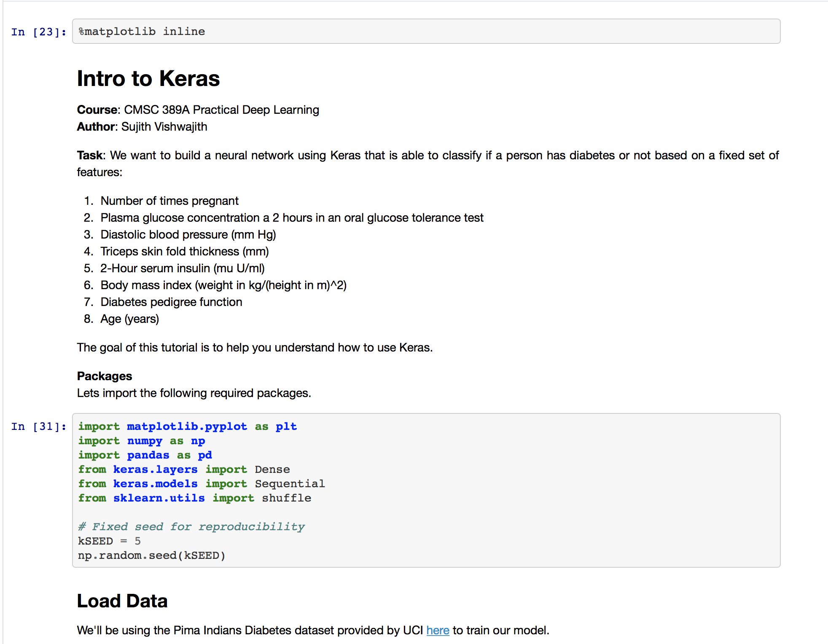The width and height of the screenshot is (828, 644).
Task: Select the In [23] cell prompt
Action: coord(38,32)
